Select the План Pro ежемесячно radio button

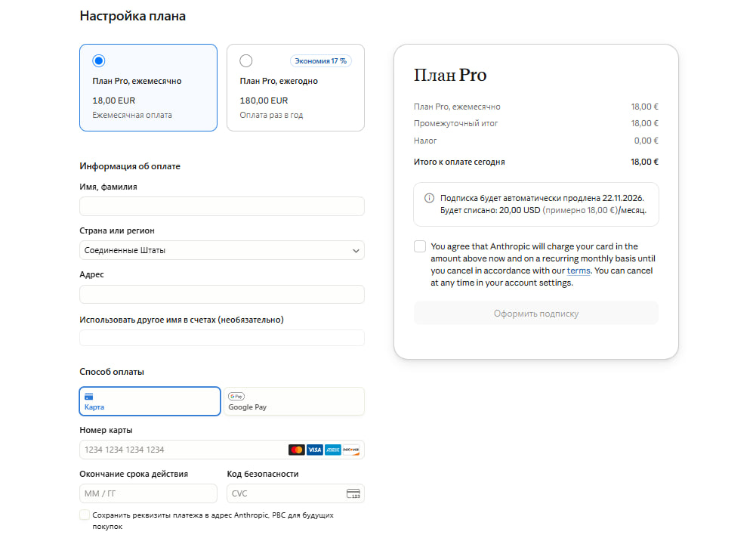(x=99, y=60)
